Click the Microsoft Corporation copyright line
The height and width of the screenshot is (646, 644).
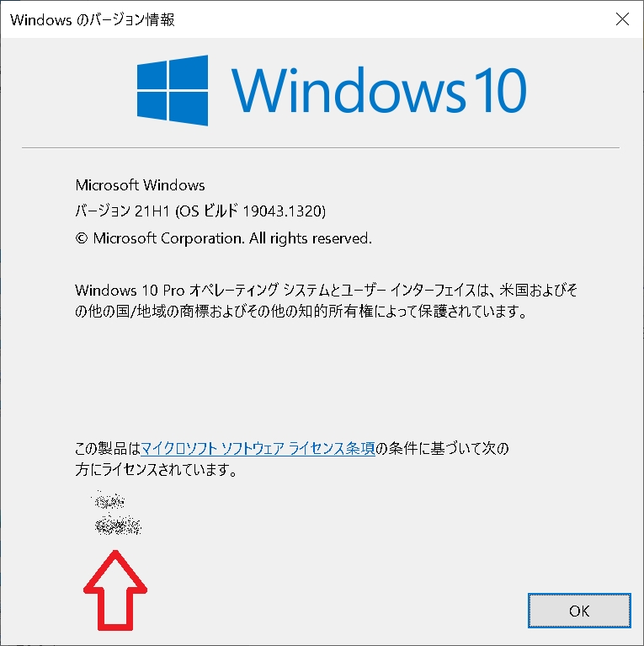click(224, 238)
